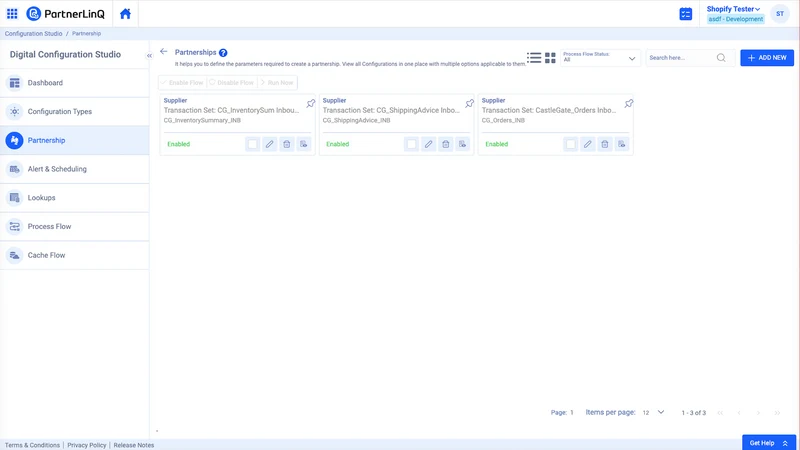
Task: Delete the CG_Orders_INB partnership
Action: point(605,144)
